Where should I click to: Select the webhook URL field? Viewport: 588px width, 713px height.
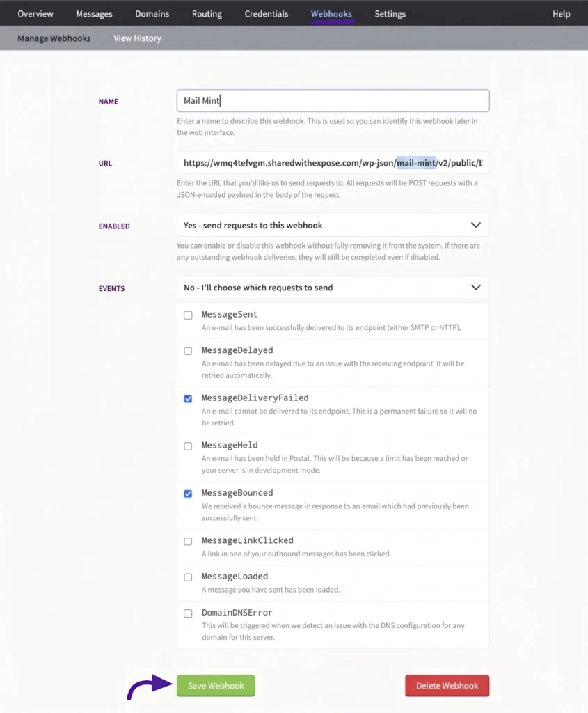pyautogui.click(x=332, y=163)
